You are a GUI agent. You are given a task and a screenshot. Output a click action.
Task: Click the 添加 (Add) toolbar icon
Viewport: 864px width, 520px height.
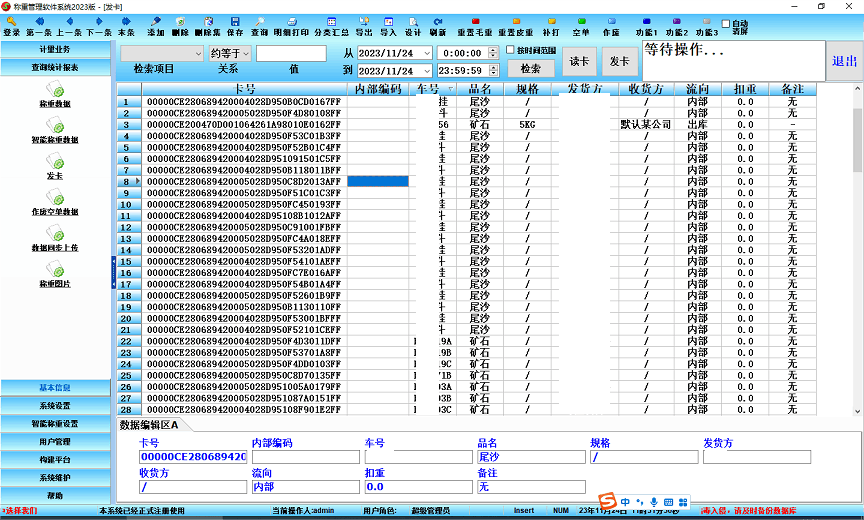point(155,26)
